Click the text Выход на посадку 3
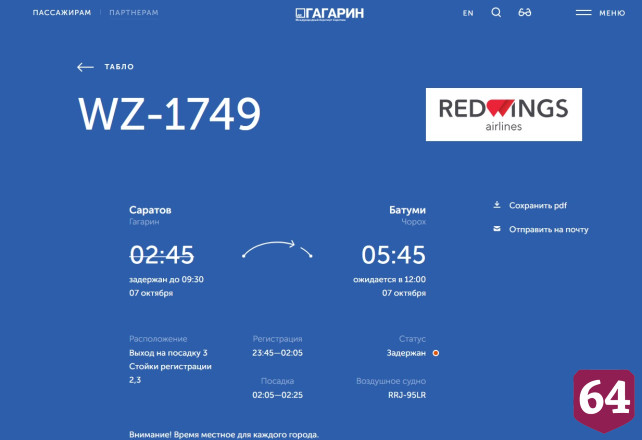 tap(168, 353)
